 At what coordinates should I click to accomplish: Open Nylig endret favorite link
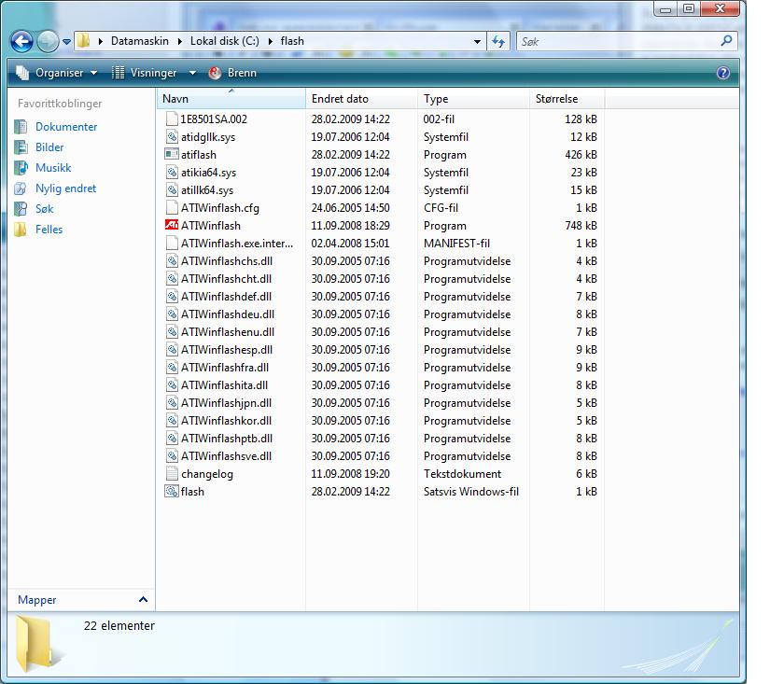point(65,188)
